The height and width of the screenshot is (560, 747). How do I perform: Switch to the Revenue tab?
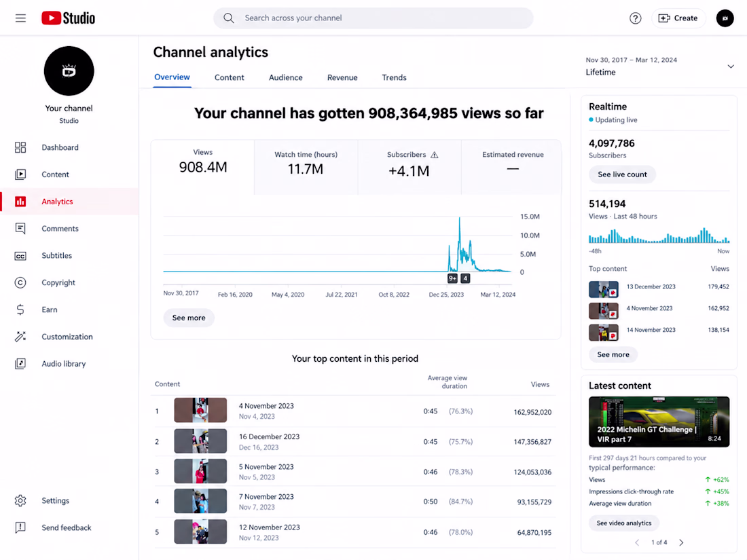[x=342, y=77]
